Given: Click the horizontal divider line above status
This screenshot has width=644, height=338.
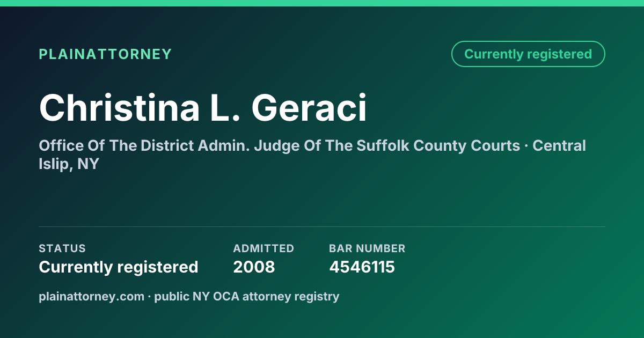Looking at the screenshot, I should [322, 226].
